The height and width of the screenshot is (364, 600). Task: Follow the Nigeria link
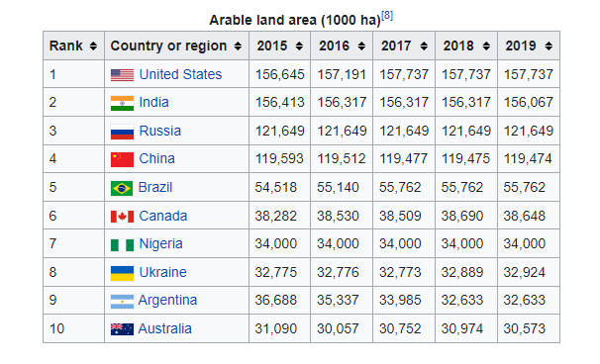point(160,244)
